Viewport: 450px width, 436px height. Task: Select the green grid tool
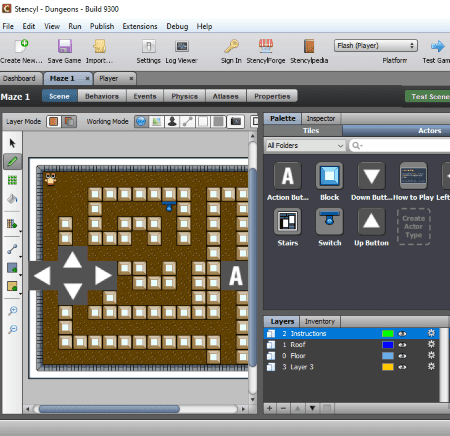12,180
